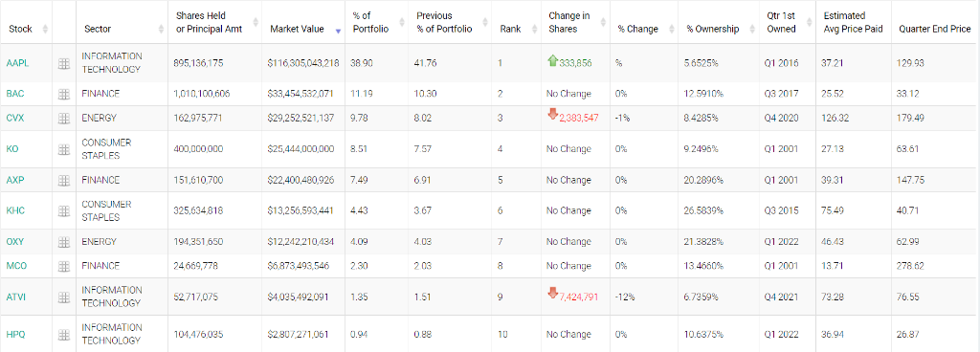This screenshot has height=352, width=980.
Task: Open the grid icon for KHC
Action: [x=64, y=211]
